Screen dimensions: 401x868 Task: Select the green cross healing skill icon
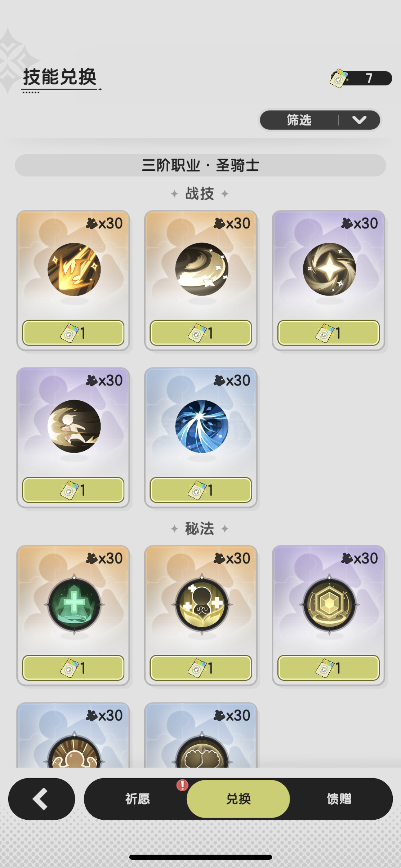pos(74,605)
